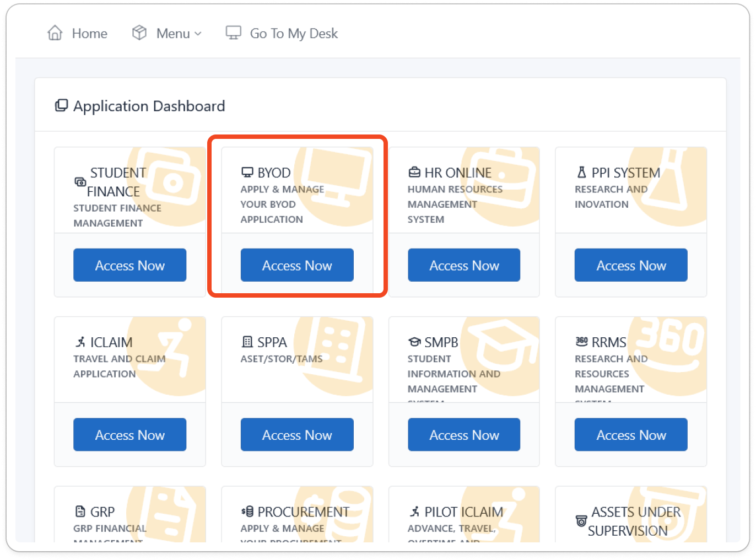Open the Home navigation item
756x560 pixels.
tap(89, 34)
